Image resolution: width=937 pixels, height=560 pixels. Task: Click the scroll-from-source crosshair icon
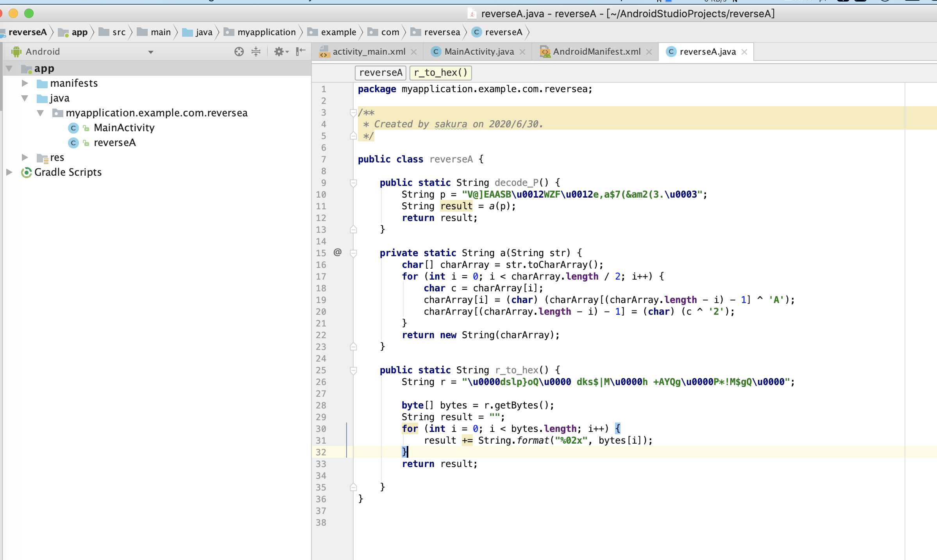click(239, 52)
